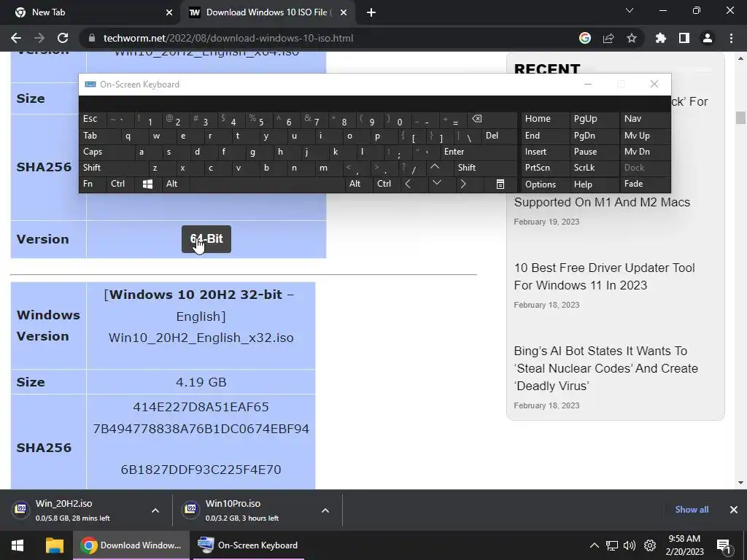Click the Windows logo key on keyboard
This screenshot has width=747, height=560.
(147, 184)
